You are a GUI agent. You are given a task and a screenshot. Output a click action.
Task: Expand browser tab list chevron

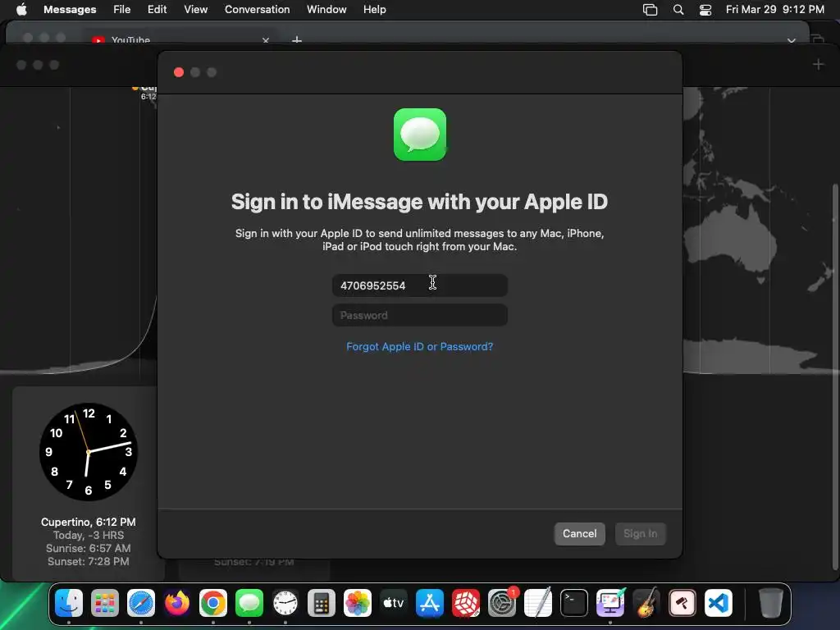click(792, 41)
